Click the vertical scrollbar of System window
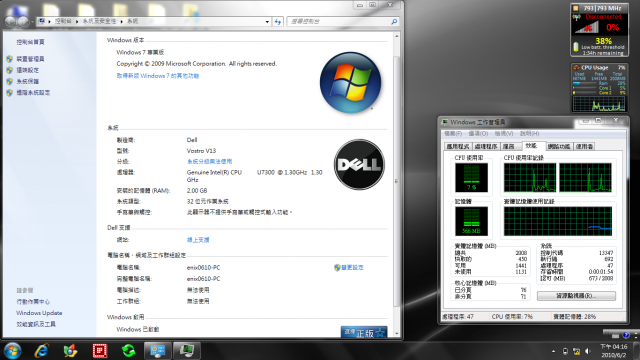Image resolution: width=640 pixels, height=360 pixels. [x=396, y=184]
